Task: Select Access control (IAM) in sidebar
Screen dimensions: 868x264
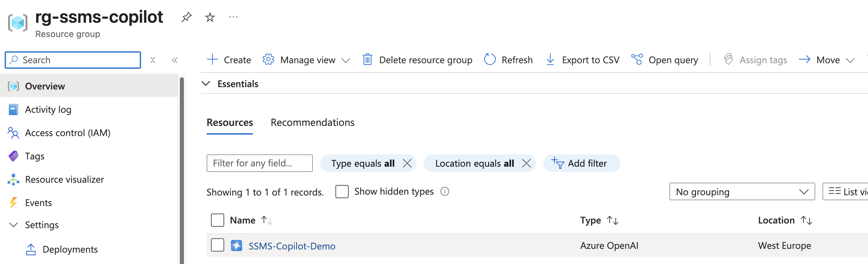Action: [67, 133]
